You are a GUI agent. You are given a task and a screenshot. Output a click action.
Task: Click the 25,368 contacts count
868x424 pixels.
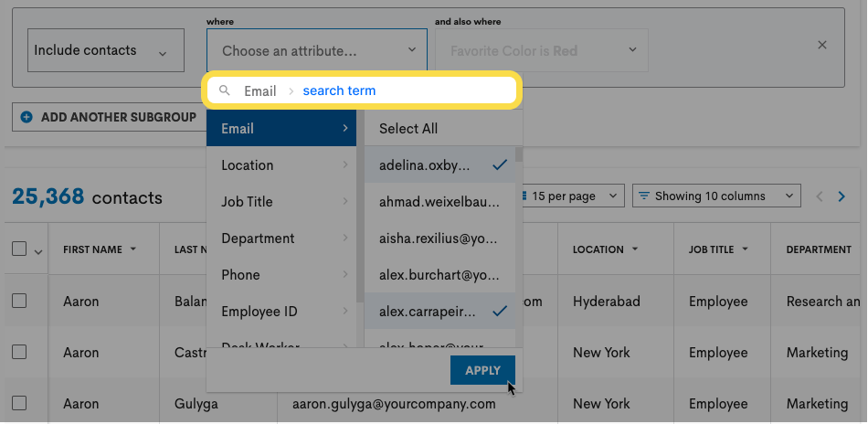click(87, 196)
